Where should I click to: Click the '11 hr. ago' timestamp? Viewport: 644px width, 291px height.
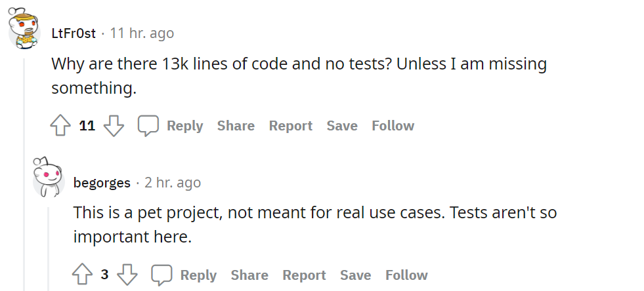pos(142,33)
